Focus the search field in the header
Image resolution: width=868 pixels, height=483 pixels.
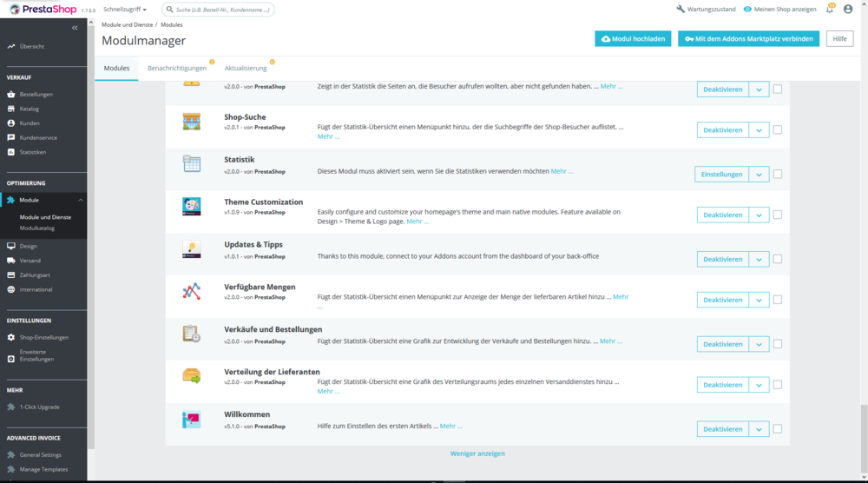(218, 10)
